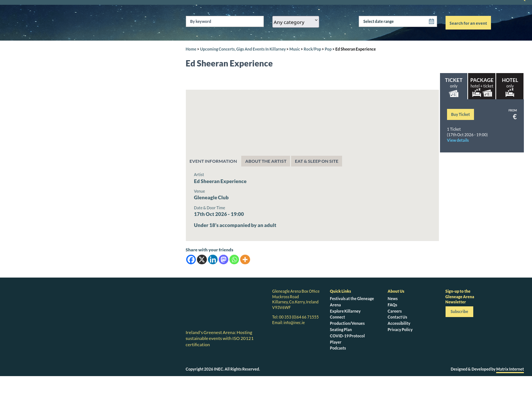Image resolution: width=532 pixels, height=406 pixels.
Task: Click the Ed Sheeran Experience page heading
Action: [x=229, y=63]
